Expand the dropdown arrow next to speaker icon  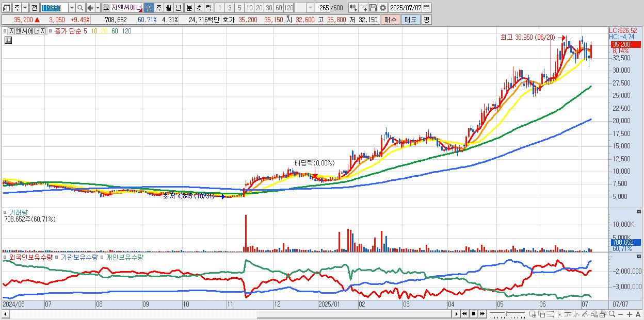coord(98,8)
